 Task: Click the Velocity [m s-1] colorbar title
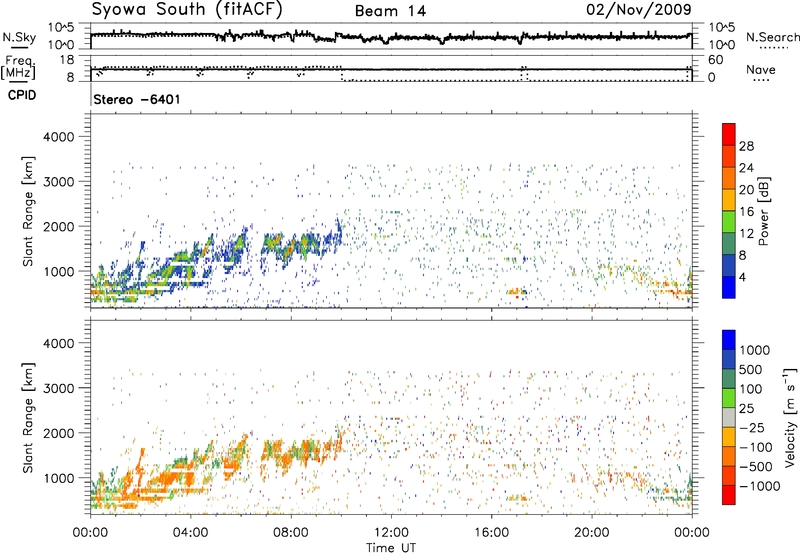pyautogui.click(x=789, y=417)
